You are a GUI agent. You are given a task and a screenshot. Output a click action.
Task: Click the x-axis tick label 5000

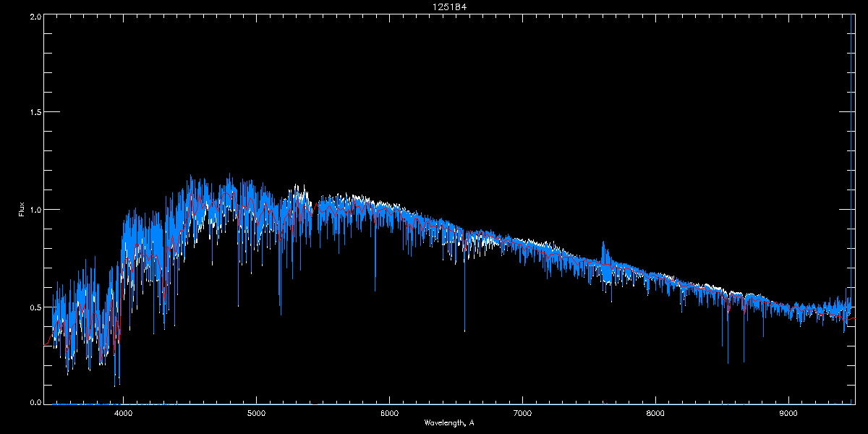point(257,414)
